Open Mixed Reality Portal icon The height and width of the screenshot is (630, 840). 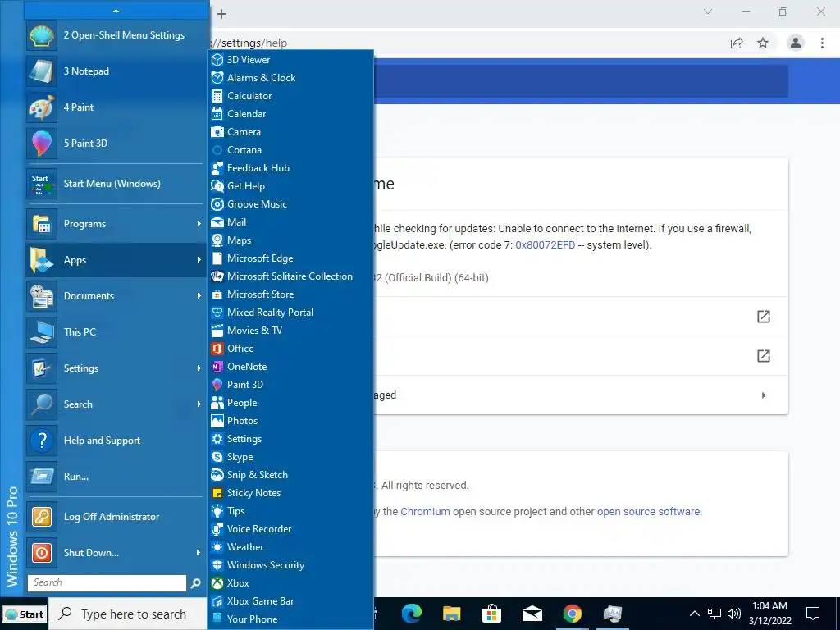(x=217, y=313)
